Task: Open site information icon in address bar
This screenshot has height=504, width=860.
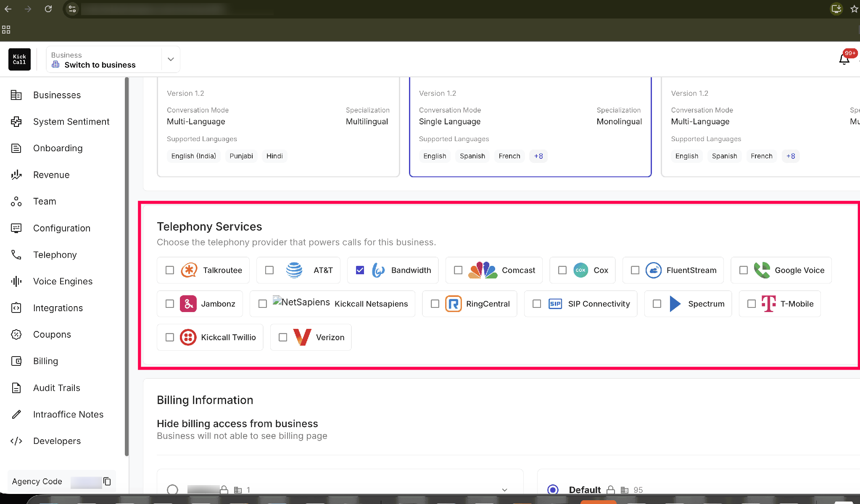Action: (x=72, y=9)
